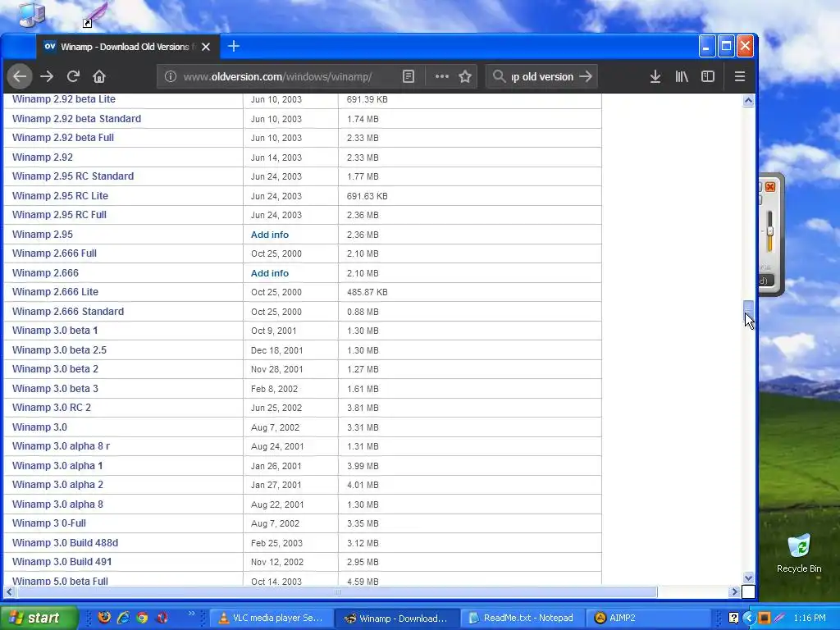Select the 691.63 KB size cell
The image size is (840, 630).
[x=367, y=196]
